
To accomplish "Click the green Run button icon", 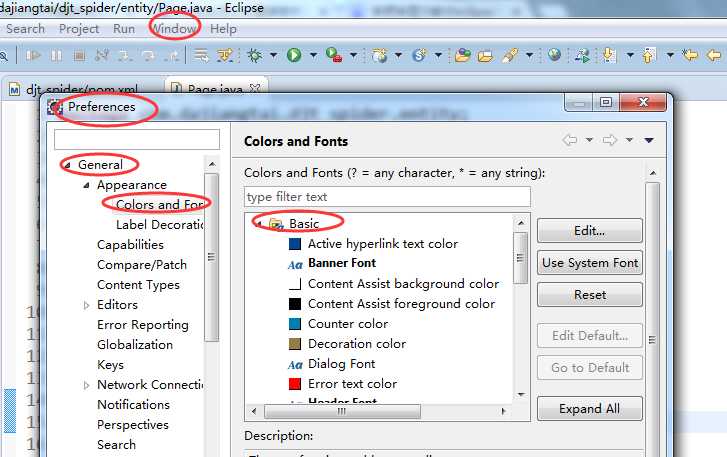I will (x=294, y=56).
